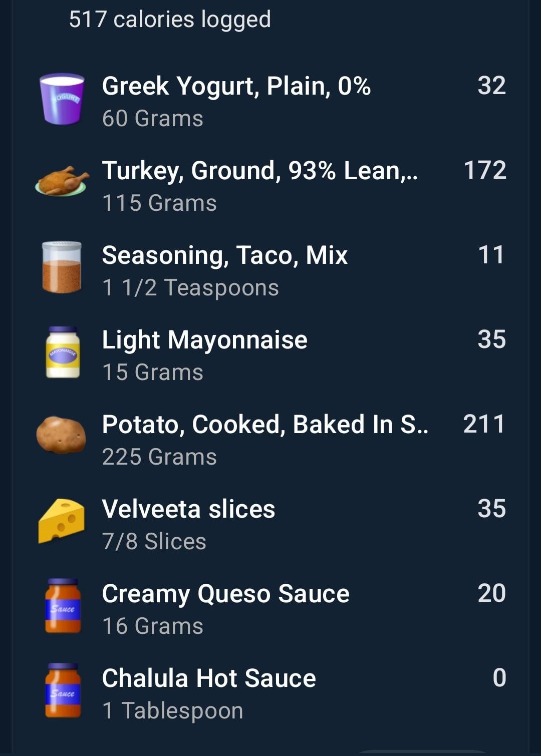
Task: Tap the potato icon
Action: pyautogui.click(x=61, y=435)
